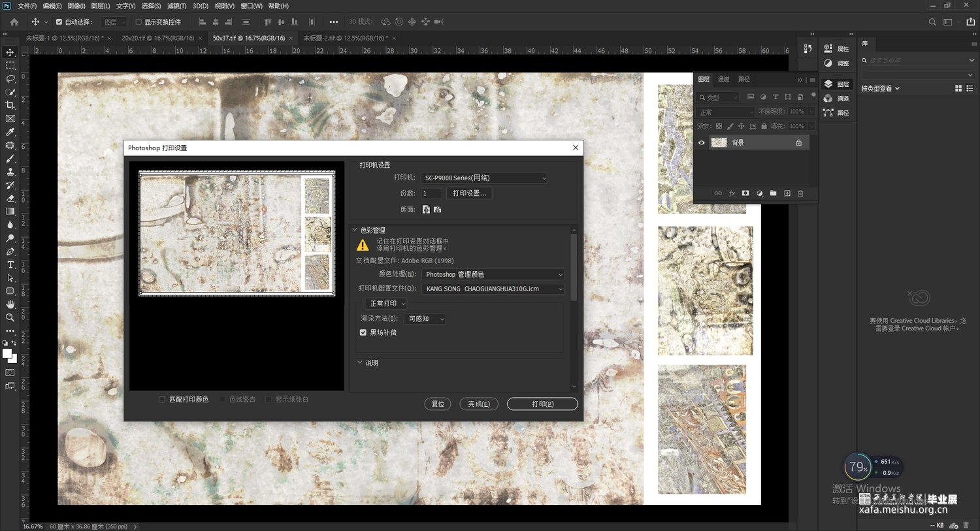The height and width of the screenshot is (531, 980).
Task: Select the Zoom tool
Action: (10, 318)
